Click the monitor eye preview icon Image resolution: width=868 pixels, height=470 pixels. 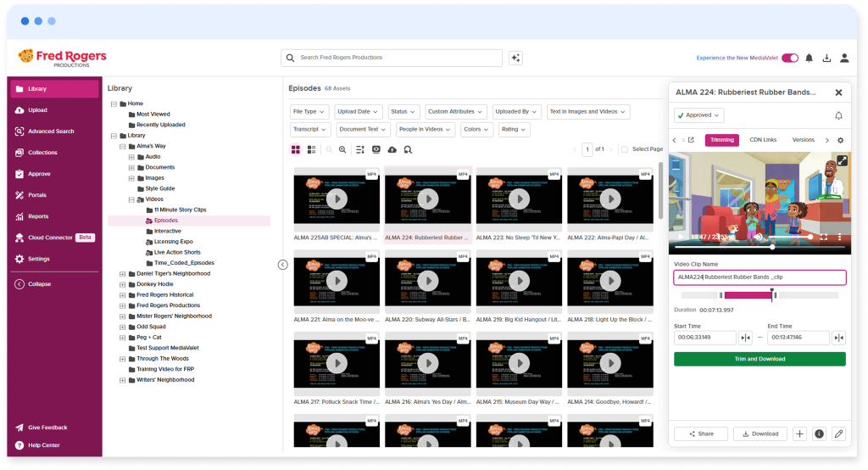coord(376,149)
